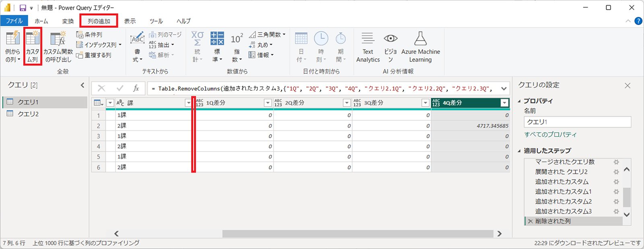Open the blue help question-mark icon
644x249 pixels.
(x=638, y=21)
